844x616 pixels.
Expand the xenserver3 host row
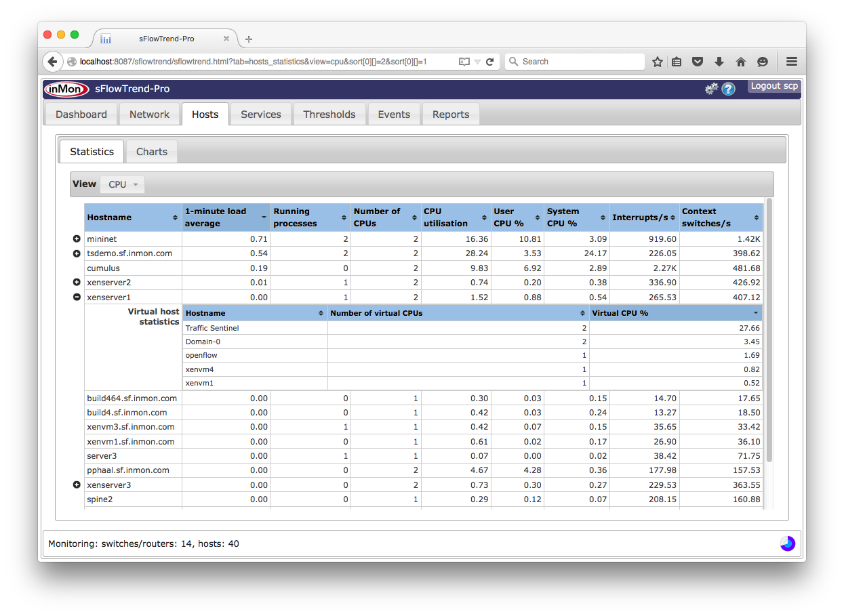tap(77, 485)
